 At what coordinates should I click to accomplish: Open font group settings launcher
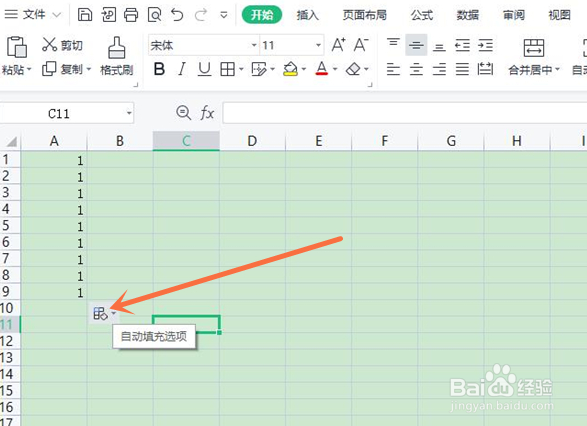(x=370, y=85)
